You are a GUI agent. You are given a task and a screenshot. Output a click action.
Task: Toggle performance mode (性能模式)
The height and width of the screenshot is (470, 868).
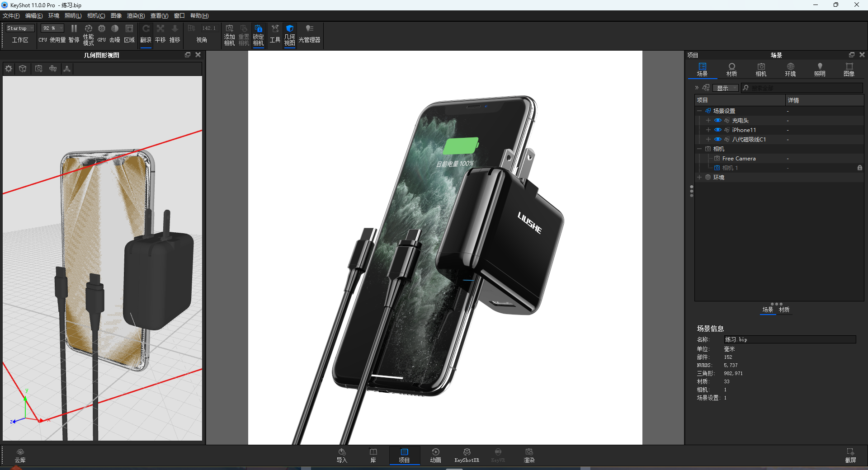pos(89,34)
